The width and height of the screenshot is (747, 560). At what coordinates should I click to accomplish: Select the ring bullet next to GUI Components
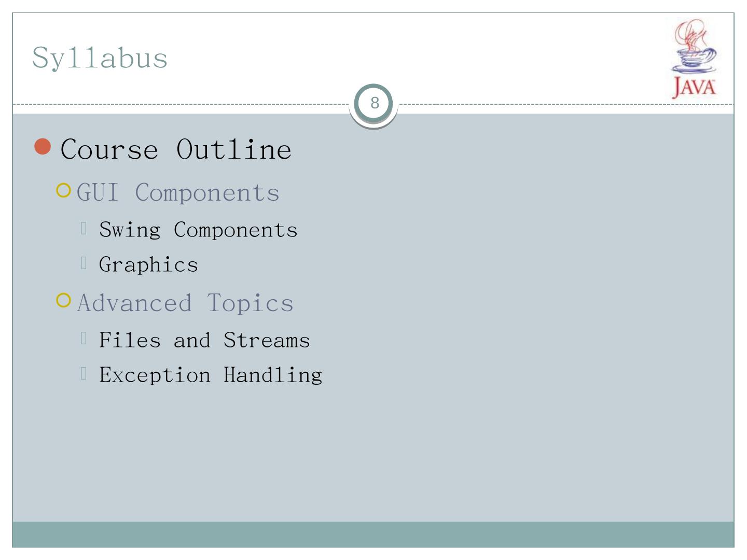[x=63, y=191]
